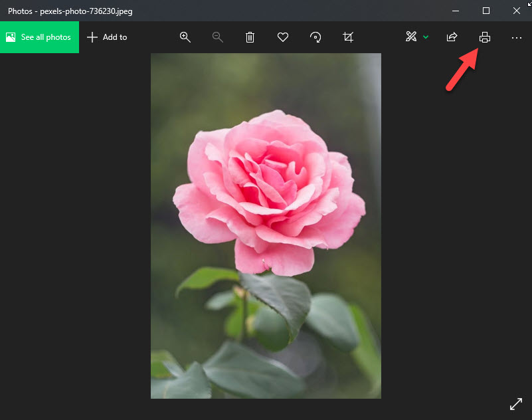Click the Photos window title text
Screen dimensions: 532x420
pyautogui.click(x=70, y=11)
